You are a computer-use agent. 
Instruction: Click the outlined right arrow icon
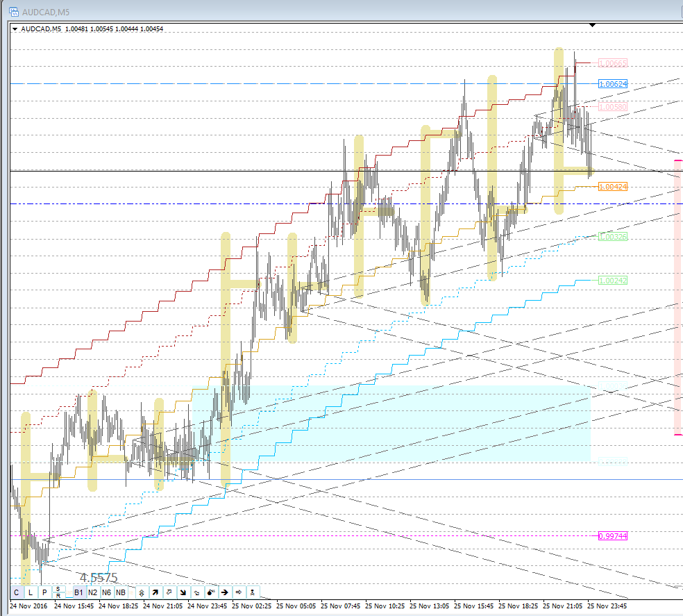[x=239, y=592]
